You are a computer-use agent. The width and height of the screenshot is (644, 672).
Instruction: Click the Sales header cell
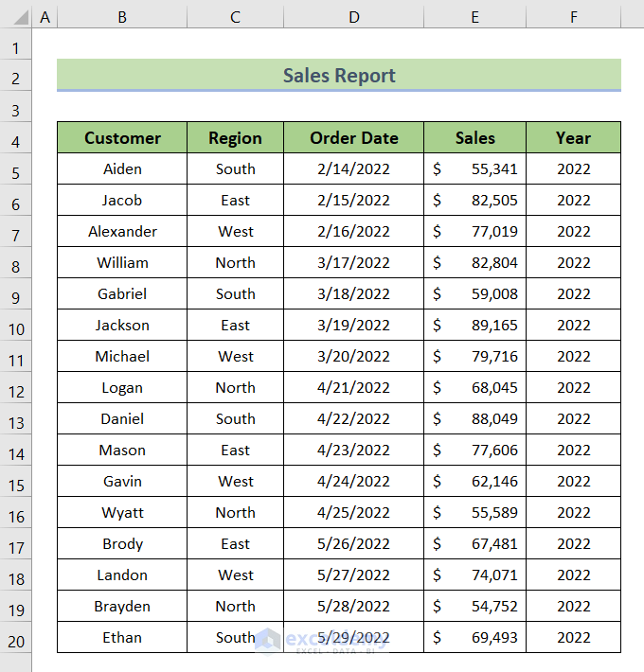click(x=474, y=138)
